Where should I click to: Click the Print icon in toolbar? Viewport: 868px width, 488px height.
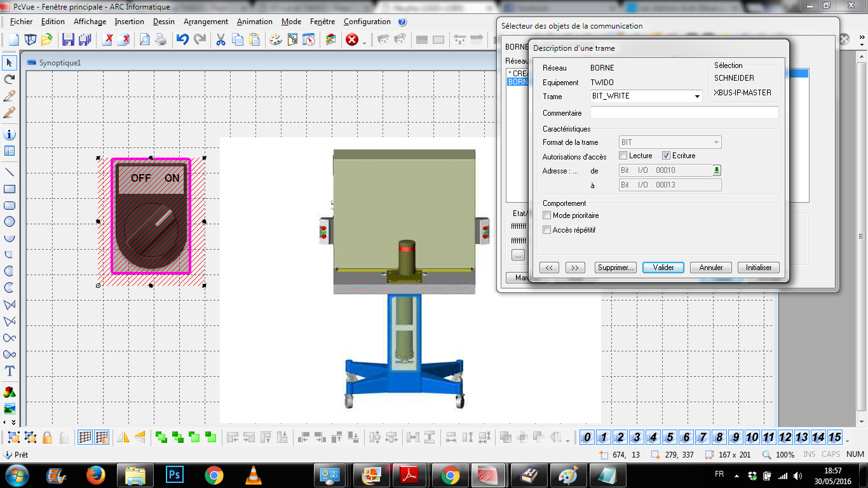point(161,39)
